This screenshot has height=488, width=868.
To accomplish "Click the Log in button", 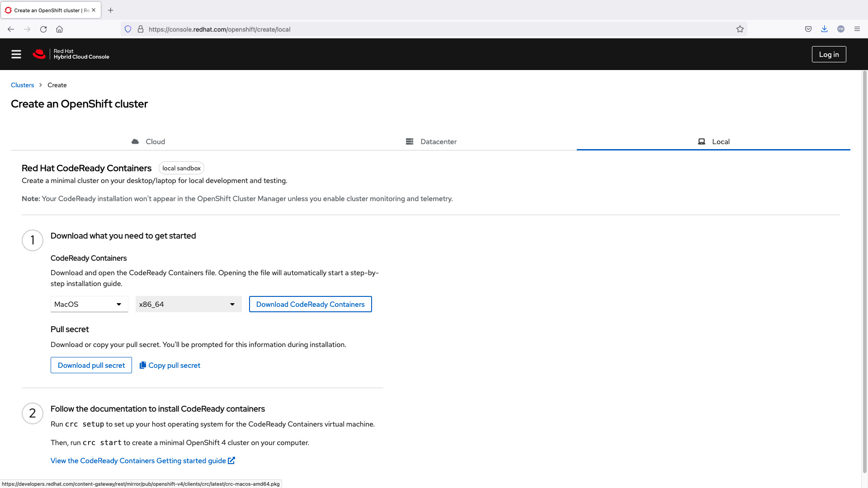I will coord(829,54).
